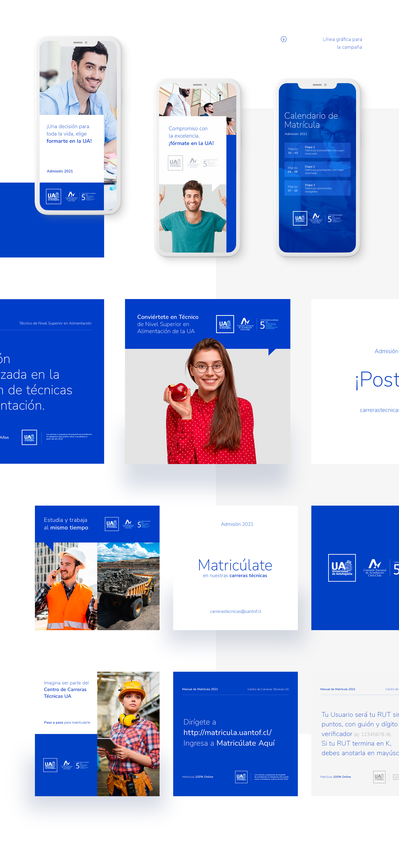Screen dimensions: 399x868
Task: Click 'Línea gráfica para la campaña' text
Action: [342, 43]
